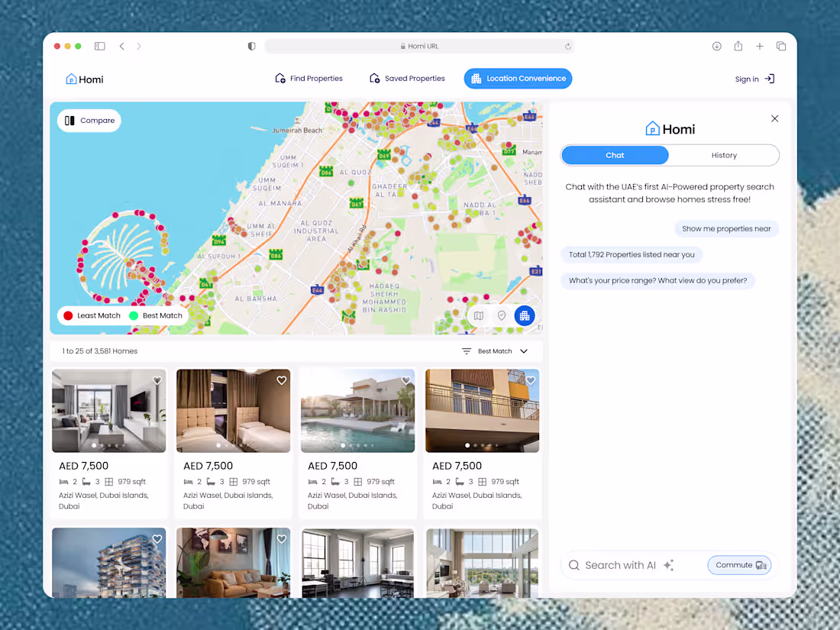
Task: Close the Homi chat panel
Action: [x=774, y=118]
